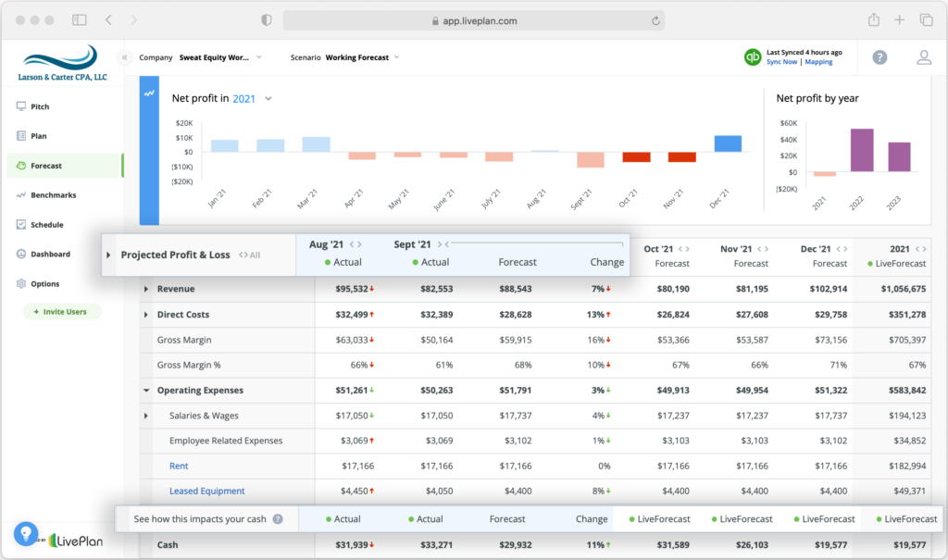Select Pitch in the sidebar via its monitor icon
This screenshot has width=948, height=560.
19,106
